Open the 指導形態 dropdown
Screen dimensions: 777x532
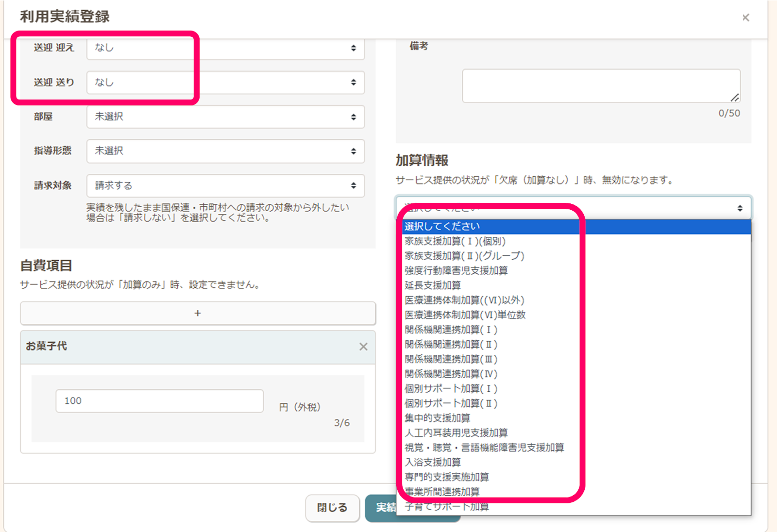point(225,151)
